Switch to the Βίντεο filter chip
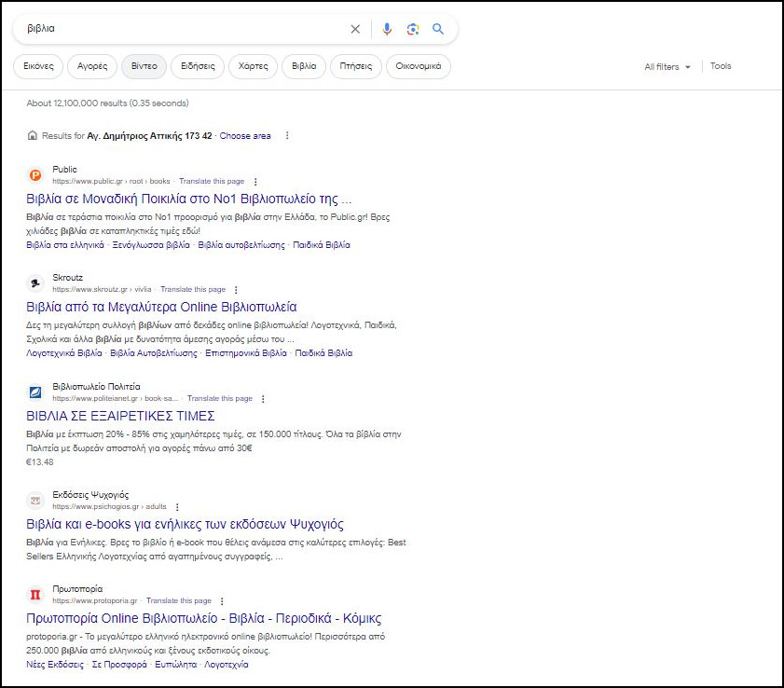The width and height of the screenshot is (784, 688). [x=144, y=66]
